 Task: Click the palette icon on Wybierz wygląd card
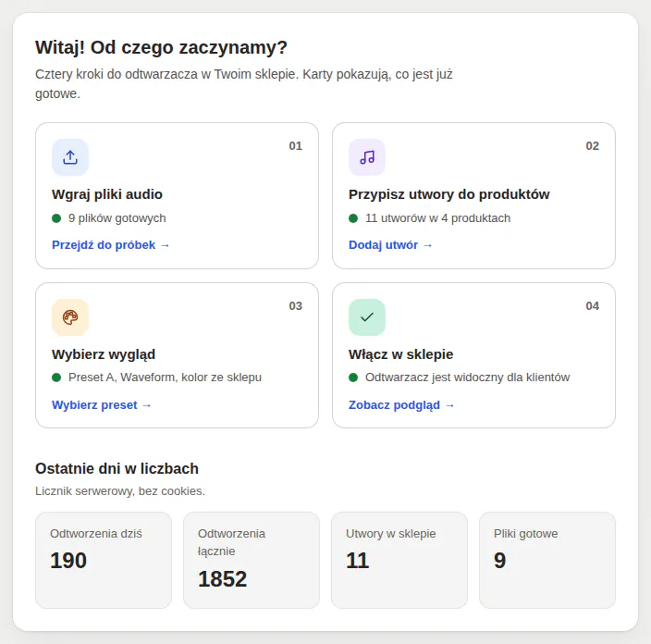point(70,317)
